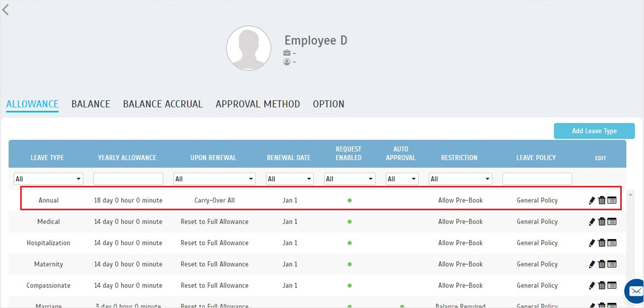Open the Upon Renewal filter dropdown
This screenshot has height=308, width=644.
click(x=214, y=179)
